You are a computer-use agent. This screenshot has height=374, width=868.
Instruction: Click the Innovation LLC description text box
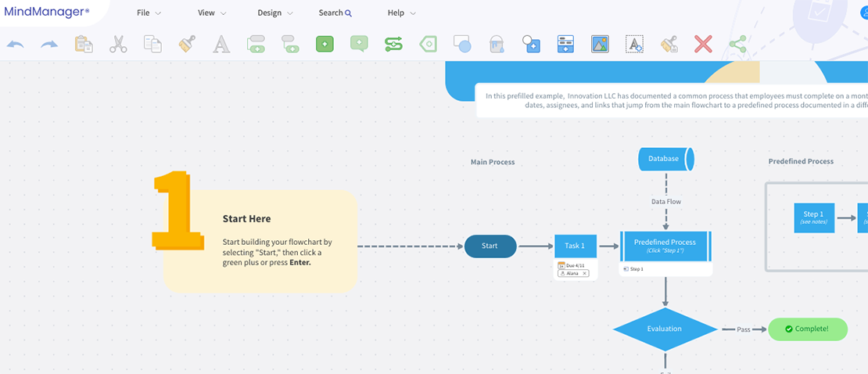[x=672, y=100]
